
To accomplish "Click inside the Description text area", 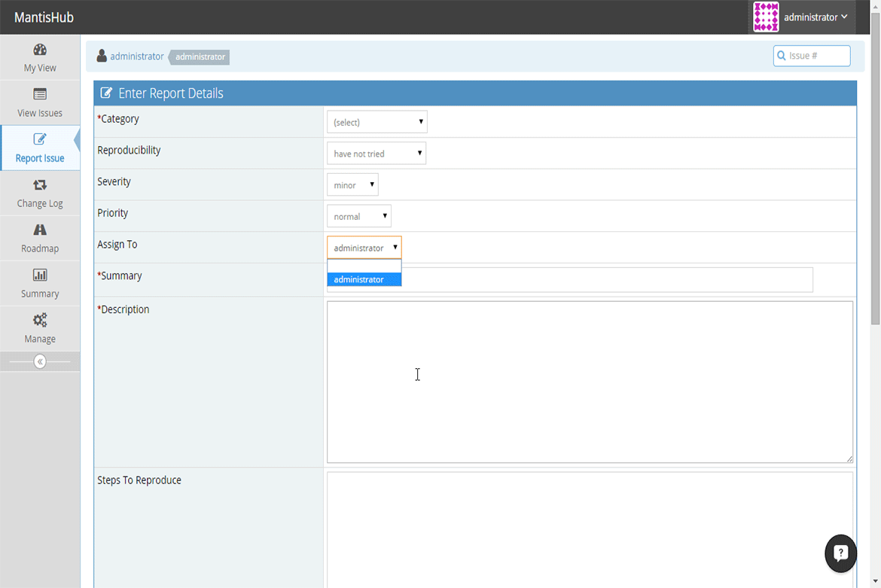I will (590, 382).
